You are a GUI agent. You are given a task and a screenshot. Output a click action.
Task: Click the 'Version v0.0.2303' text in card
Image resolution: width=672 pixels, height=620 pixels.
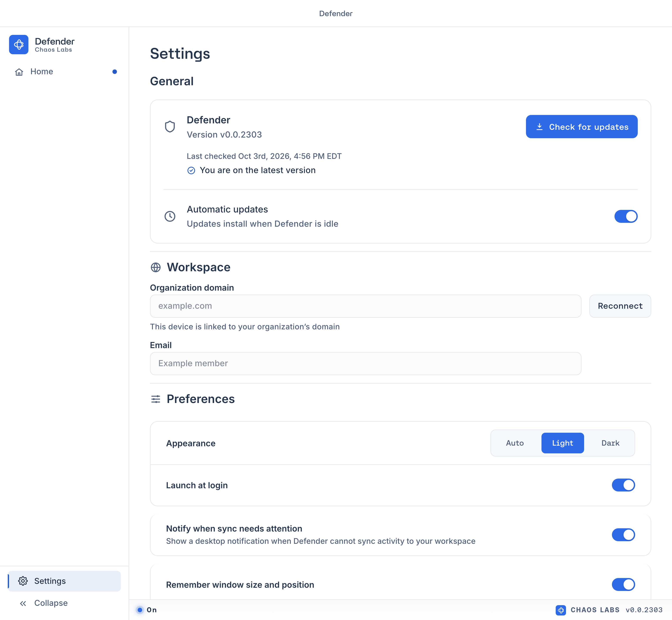(x=224, y=135)
